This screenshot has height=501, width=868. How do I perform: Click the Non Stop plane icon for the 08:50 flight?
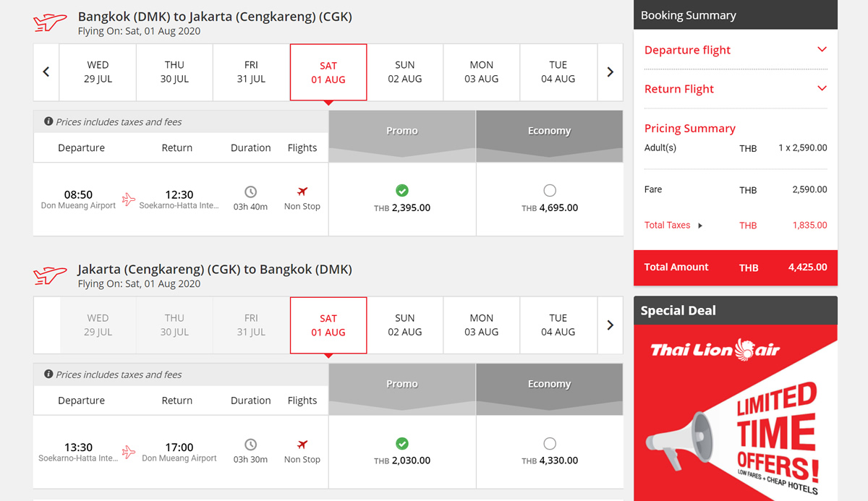pyautogui.click(x=302, y=192)
